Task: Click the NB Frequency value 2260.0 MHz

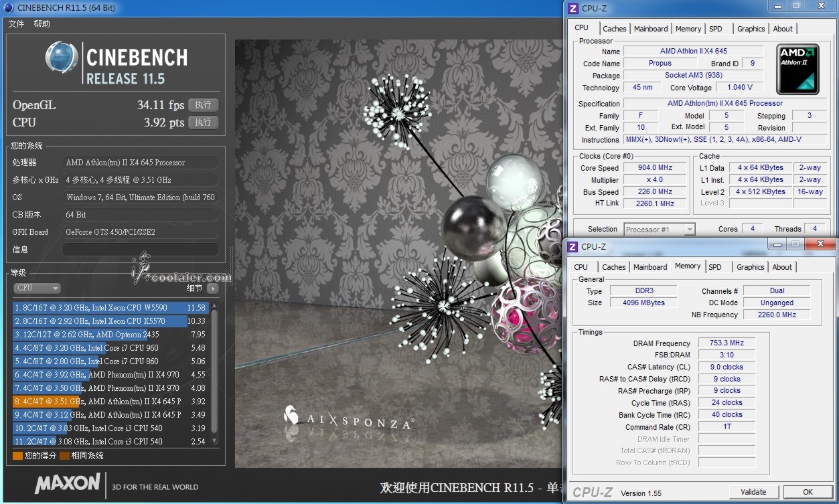Action: coord(777,315)
